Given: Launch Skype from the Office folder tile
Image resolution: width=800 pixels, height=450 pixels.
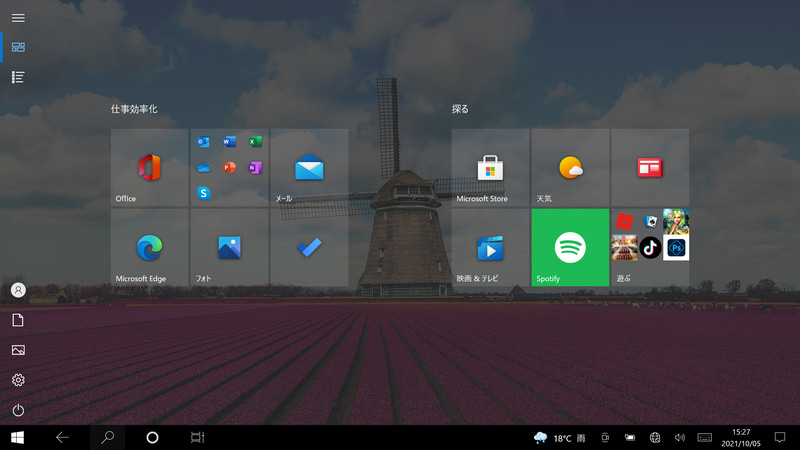Looking at the screenshot, I should 204,193.
